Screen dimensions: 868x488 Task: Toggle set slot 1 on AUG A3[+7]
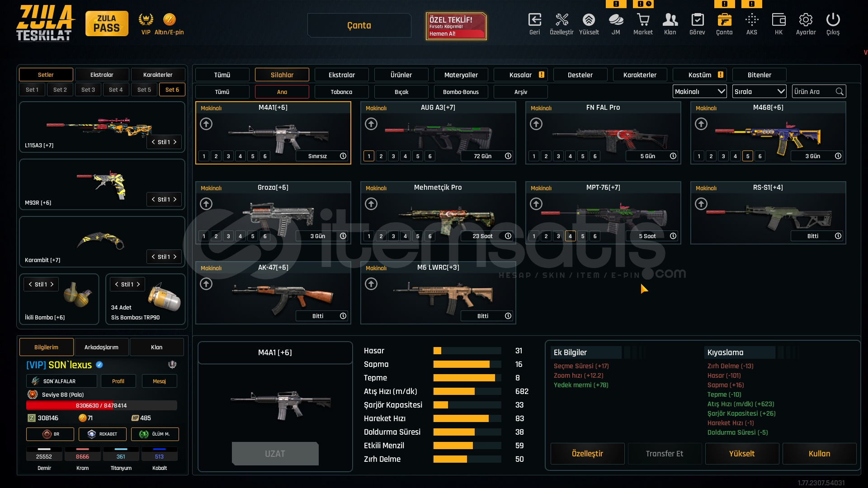369,156
